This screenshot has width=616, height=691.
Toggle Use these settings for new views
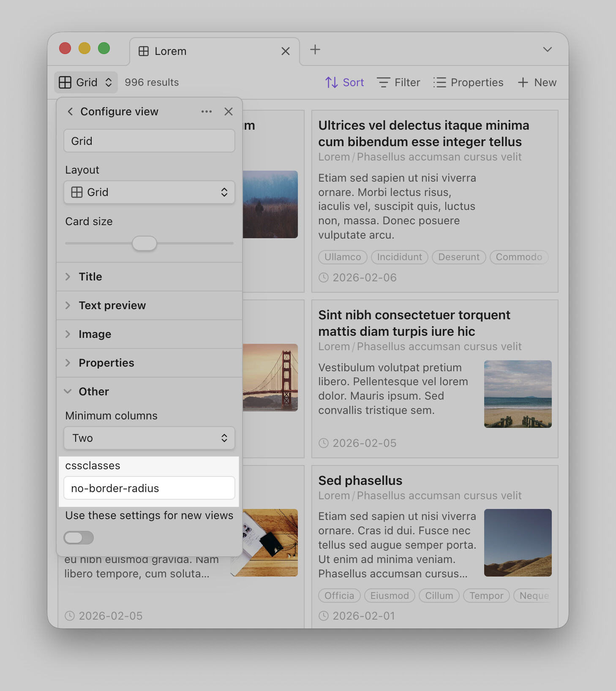[79, 538]
